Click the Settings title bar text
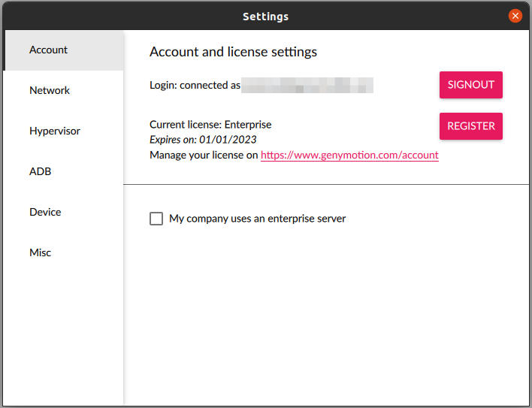The image size is (532, 408). [265, 17]
